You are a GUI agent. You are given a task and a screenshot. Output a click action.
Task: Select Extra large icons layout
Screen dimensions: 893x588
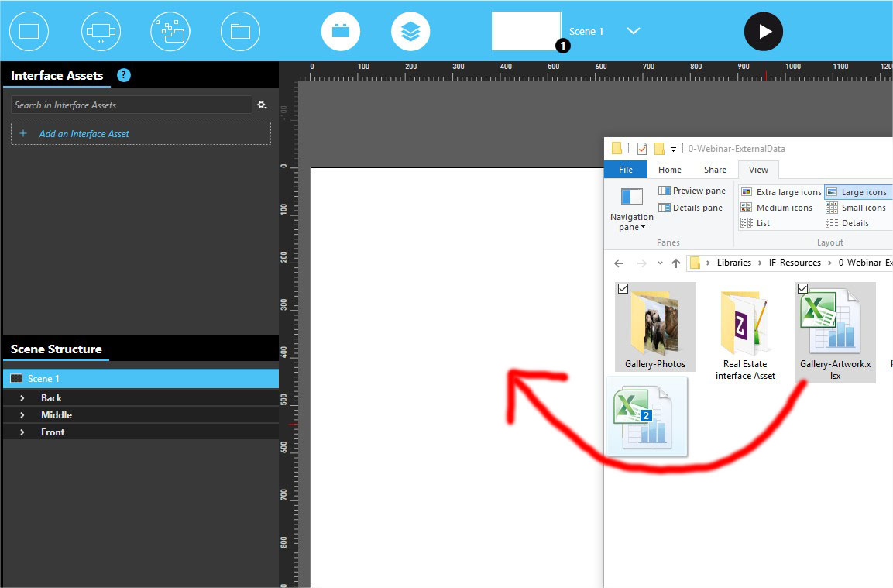coord(781,192)
